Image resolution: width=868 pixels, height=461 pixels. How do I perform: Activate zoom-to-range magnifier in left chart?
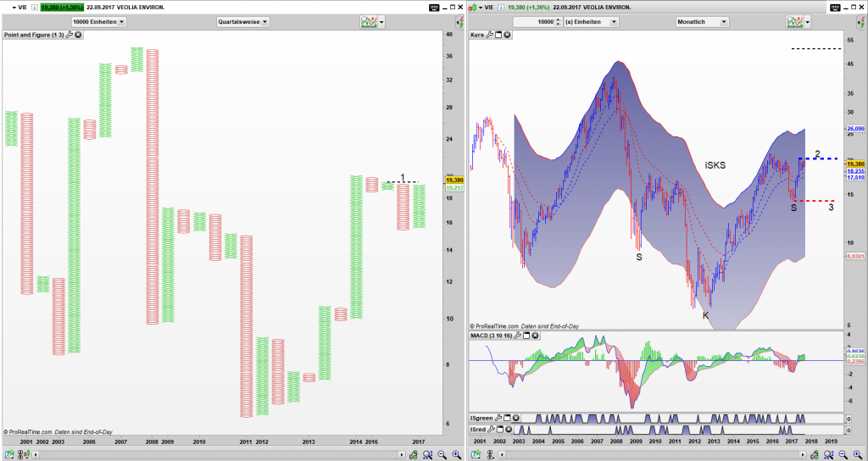tap(427, 454)
